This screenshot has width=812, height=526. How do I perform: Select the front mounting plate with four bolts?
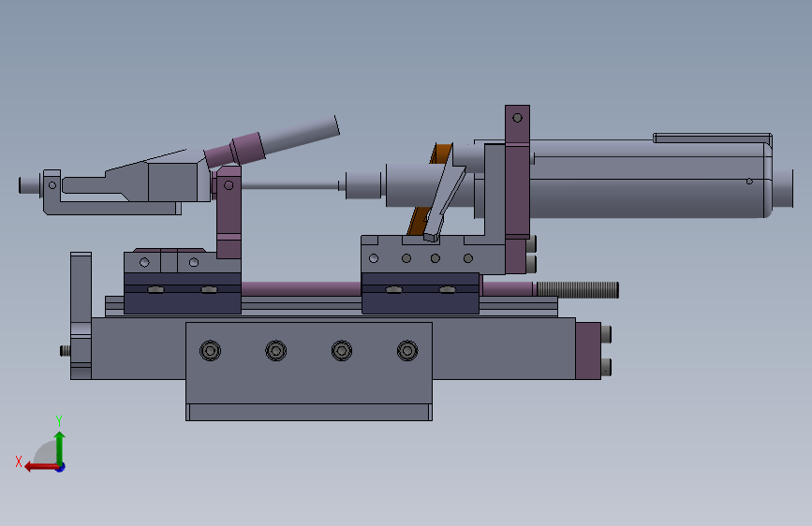(x=309, y=371)
